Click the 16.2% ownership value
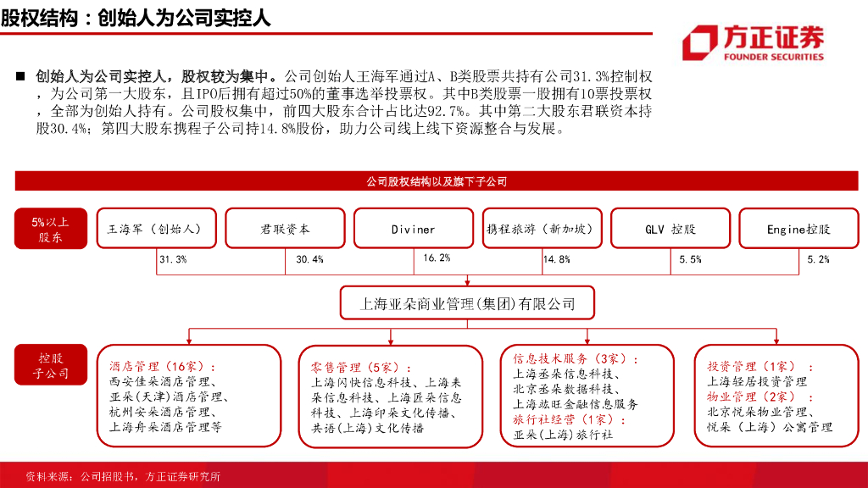This screenshot has width=868, height=488. [x=437, y=258]
